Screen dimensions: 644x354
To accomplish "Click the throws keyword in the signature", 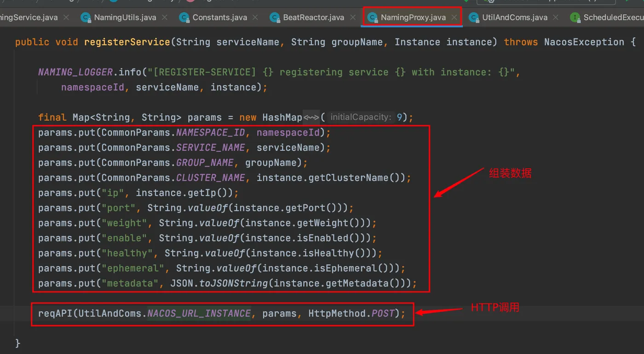I will tap(521, 42).
